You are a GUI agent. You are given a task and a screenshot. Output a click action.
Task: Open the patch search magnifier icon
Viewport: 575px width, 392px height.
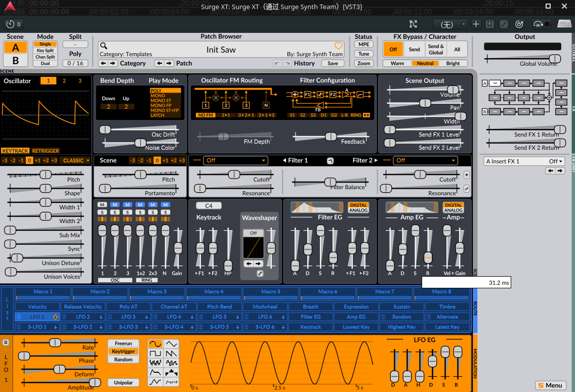click(104, 46)
